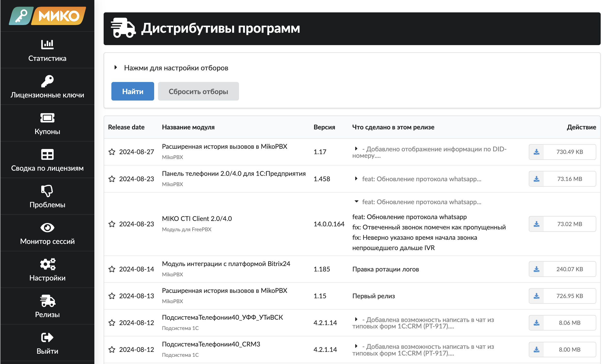
Task: Download the 73.16 MB distribution
Action: click(x=563, y=179)
